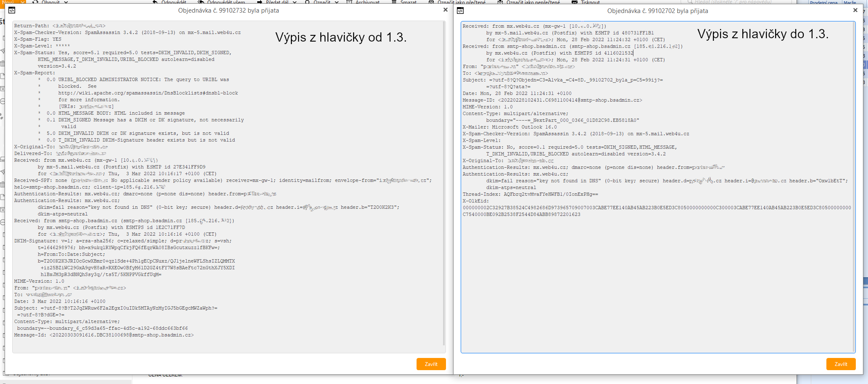
Task: Click the title of the 99102732 dialog
Action: coord(228,11)
